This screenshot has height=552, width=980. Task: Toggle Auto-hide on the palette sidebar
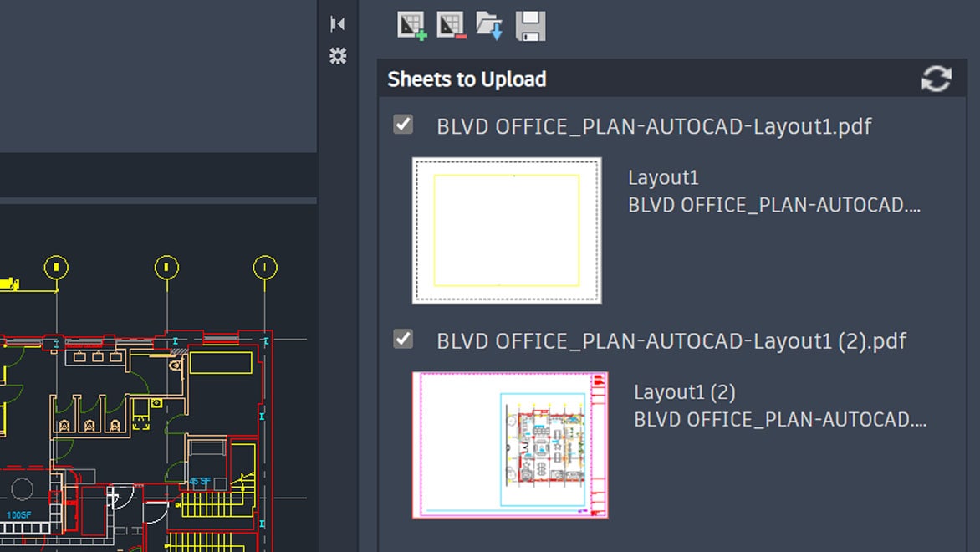click(338, 23)
